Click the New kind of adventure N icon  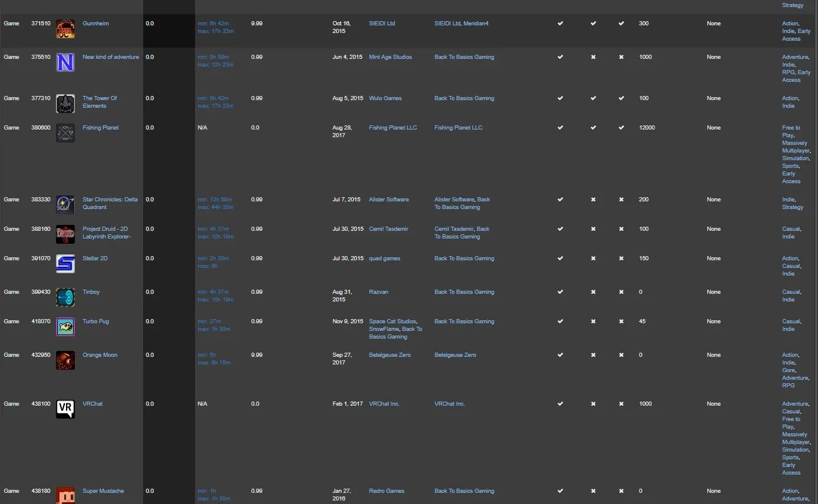coord(65,62)
